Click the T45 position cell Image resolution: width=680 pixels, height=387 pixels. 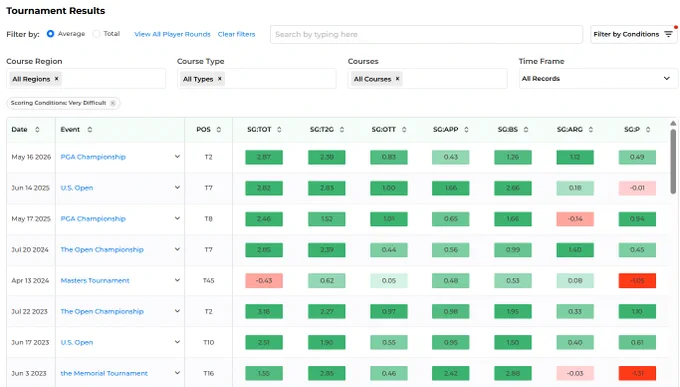coord(209,281)
